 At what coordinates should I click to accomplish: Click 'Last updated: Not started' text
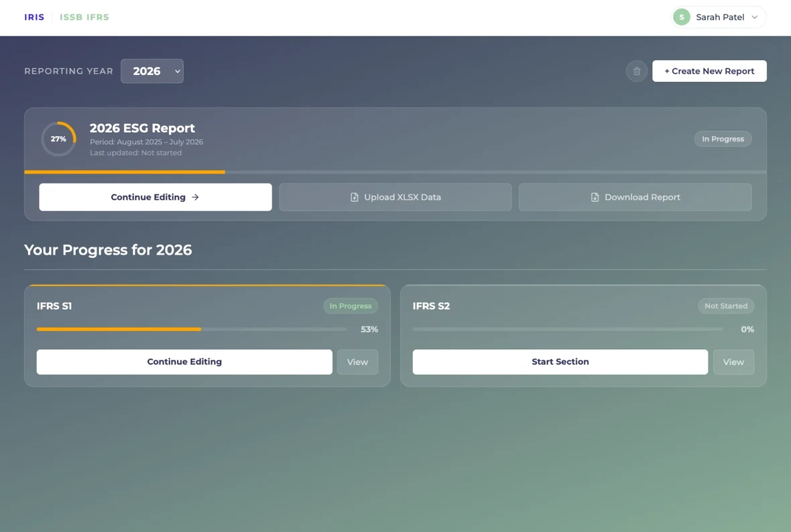(x=135, y=153)
